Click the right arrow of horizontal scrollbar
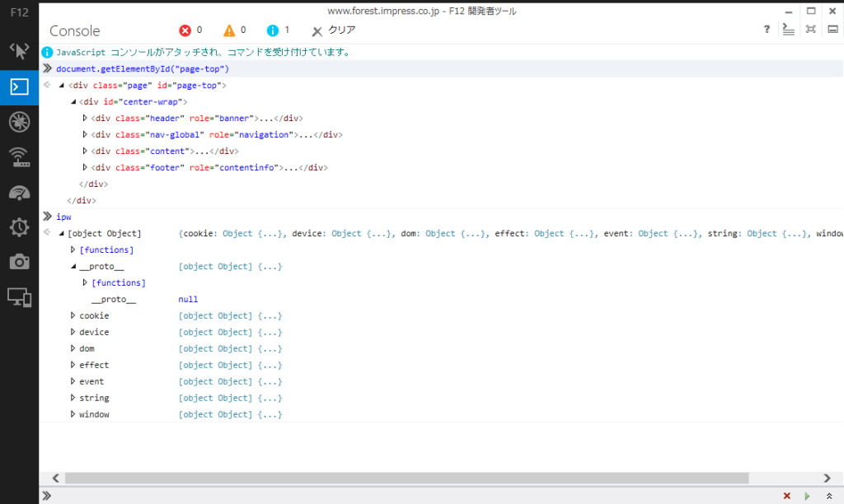The height and width of the screenshot is (504, 844). click(827, 478)
